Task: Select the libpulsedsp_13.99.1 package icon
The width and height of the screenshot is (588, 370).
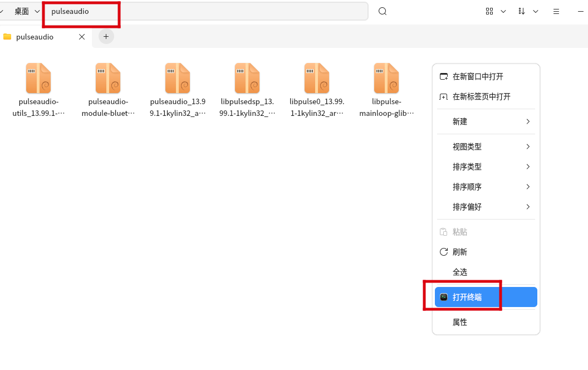Action: point(247,78)
